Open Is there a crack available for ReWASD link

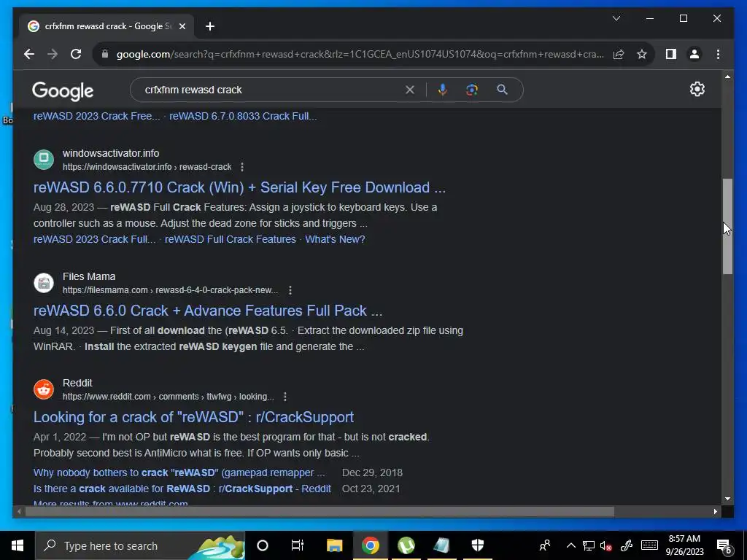182,489
